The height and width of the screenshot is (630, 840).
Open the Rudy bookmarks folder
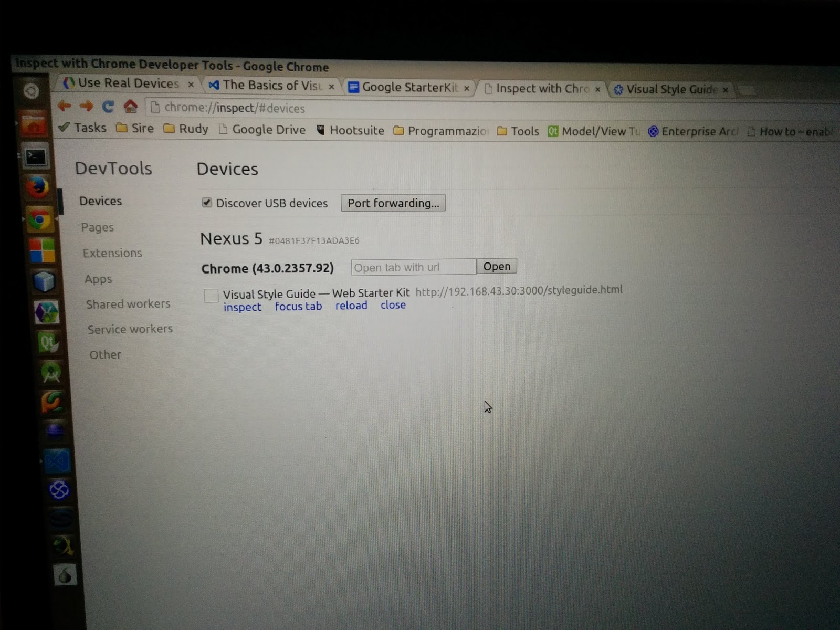coord(186,129)
